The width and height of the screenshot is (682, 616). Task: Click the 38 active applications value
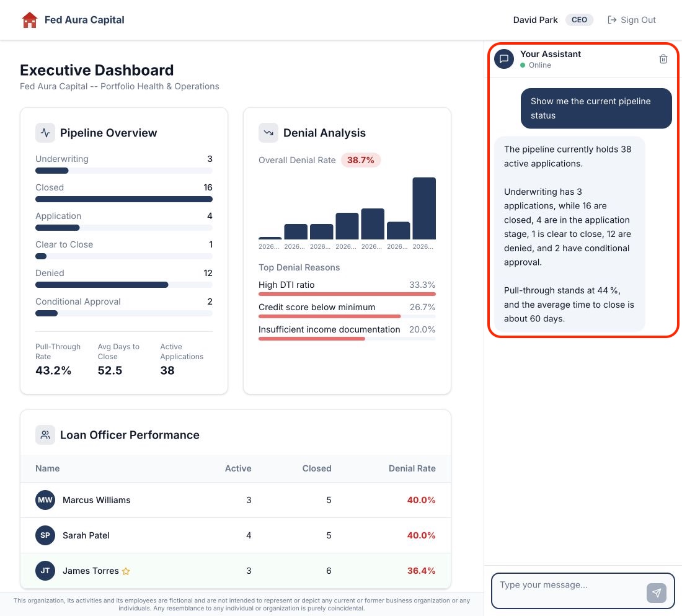(x=167, y=370)
